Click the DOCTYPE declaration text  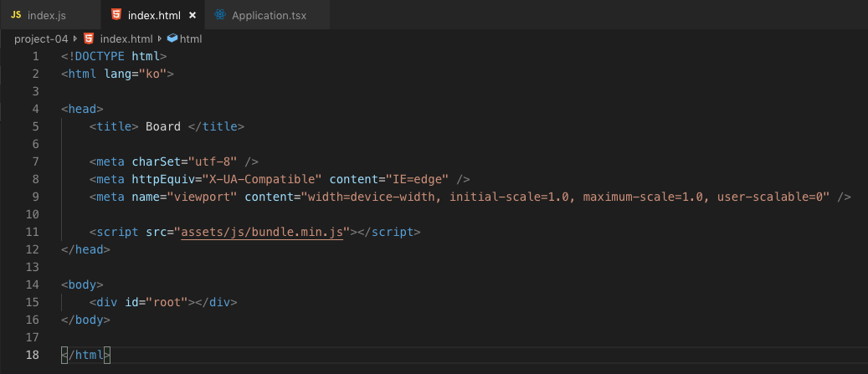(x=114, y=56)
